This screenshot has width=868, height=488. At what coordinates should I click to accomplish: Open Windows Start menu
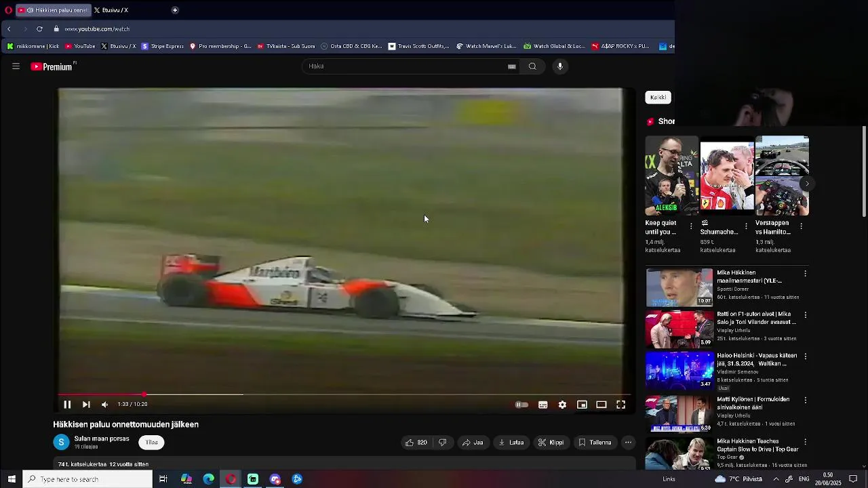click(12, 479)
